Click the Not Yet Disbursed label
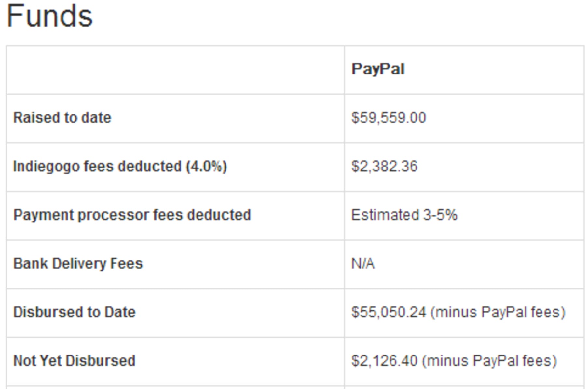Viewport: 588px width, 389px height. [x=74, y=361]
